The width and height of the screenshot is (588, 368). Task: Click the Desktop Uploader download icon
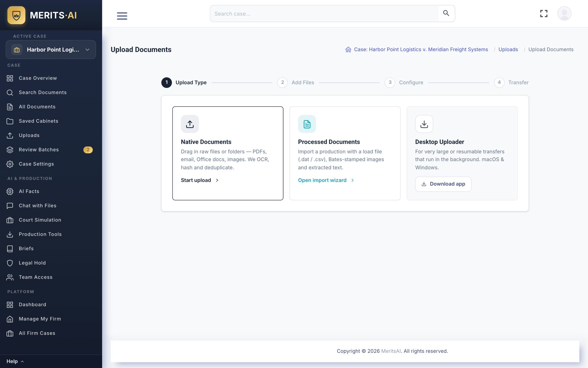click(424, 124)
